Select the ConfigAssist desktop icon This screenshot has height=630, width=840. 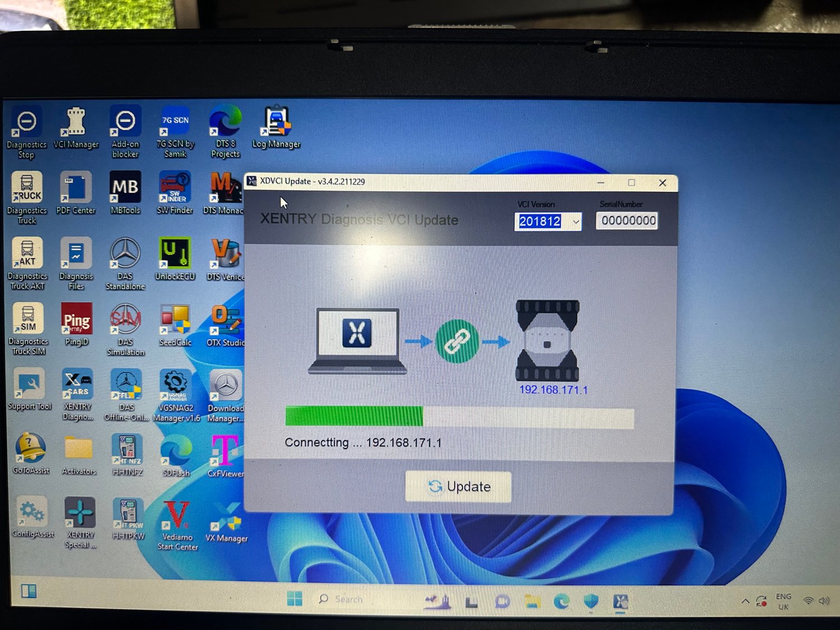(33, 517)
